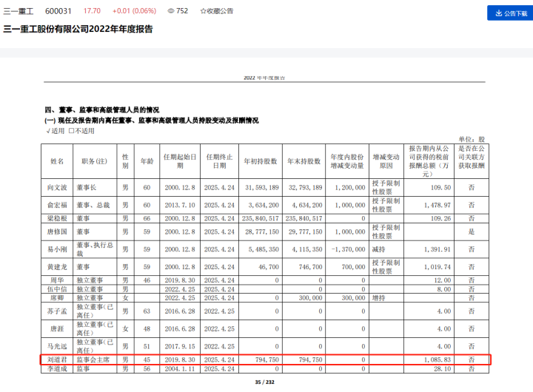Click the star 收藏公告 favorite link
Screen dimensions: 533x392
click(x=216, y=11)
